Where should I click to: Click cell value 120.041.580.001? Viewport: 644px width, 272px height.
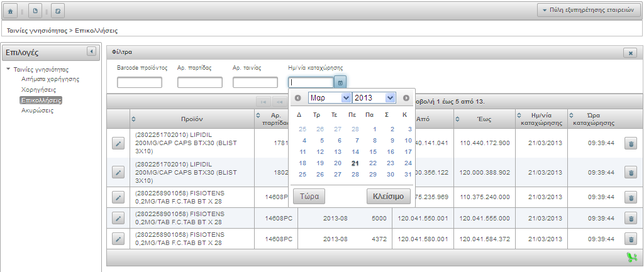pyautogui.click(x=423, y=239)
